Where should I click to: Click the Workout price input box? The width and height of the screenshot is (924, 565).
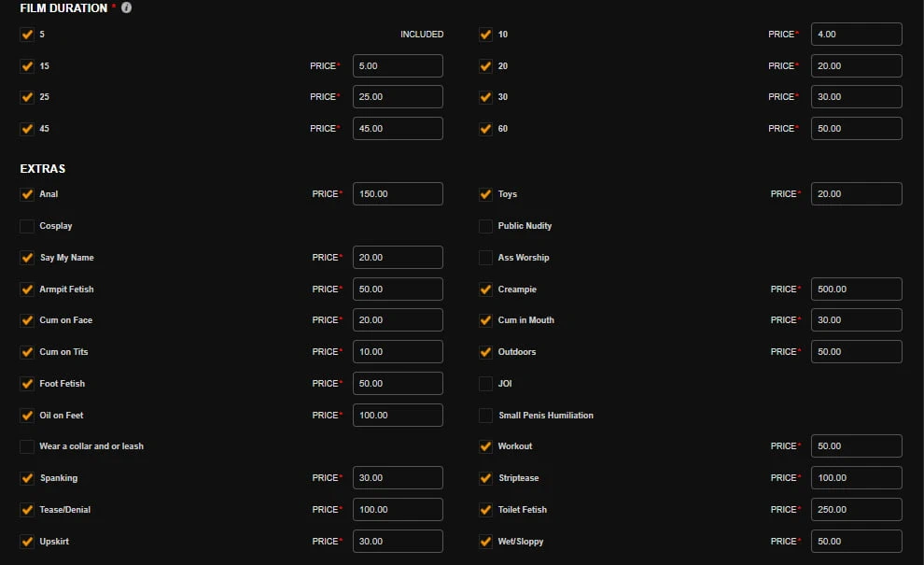[856, 446]
